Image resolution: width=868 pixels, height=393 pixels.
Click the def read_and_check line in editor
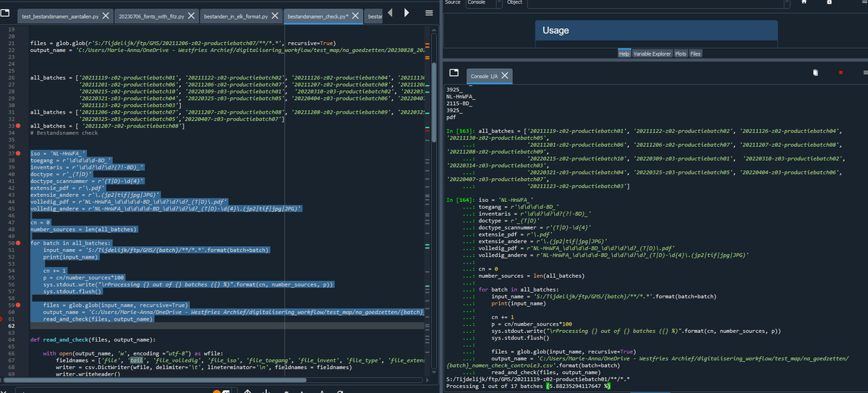(x=93, y=339)
